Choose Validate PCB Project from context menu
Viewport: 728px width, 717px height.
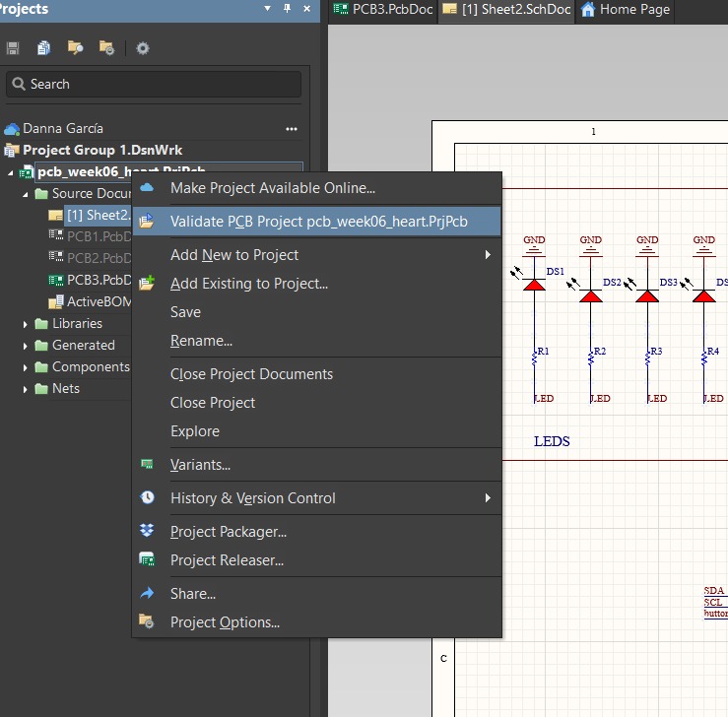[318, 222]
